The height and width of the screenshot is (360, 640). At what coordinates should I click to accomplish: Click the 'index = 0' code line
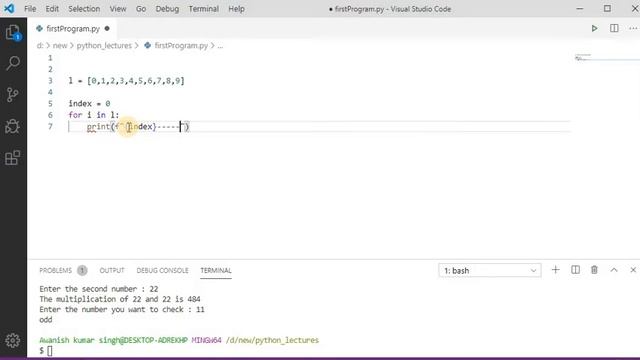coord(89,104)
